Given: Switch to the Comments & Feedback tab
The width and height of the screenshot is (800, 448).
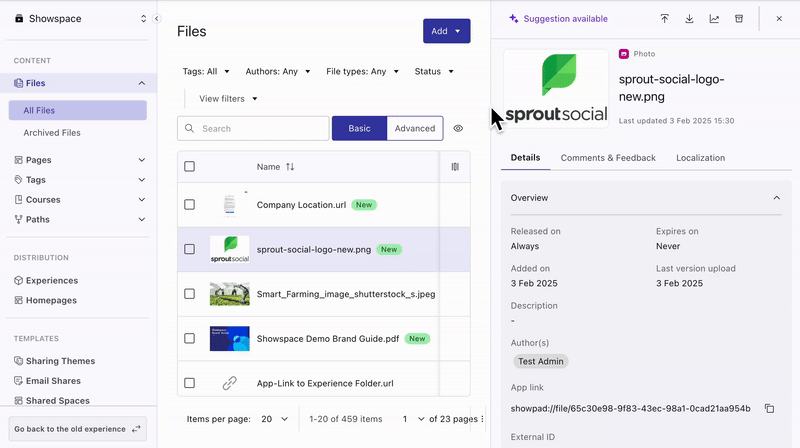Looking at the screenshot, I should click(x=608, y=158).
